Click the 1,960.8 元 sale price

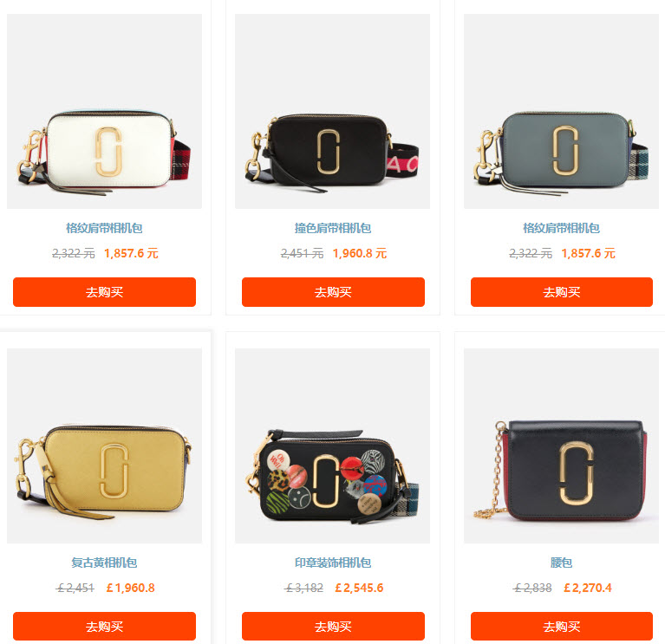coord(360,254)
